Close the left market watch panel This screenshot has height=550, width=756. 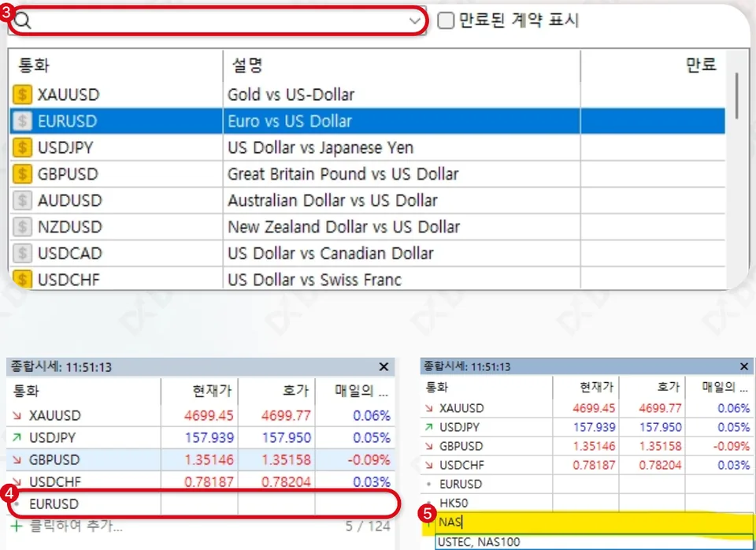tap(384, 367)
